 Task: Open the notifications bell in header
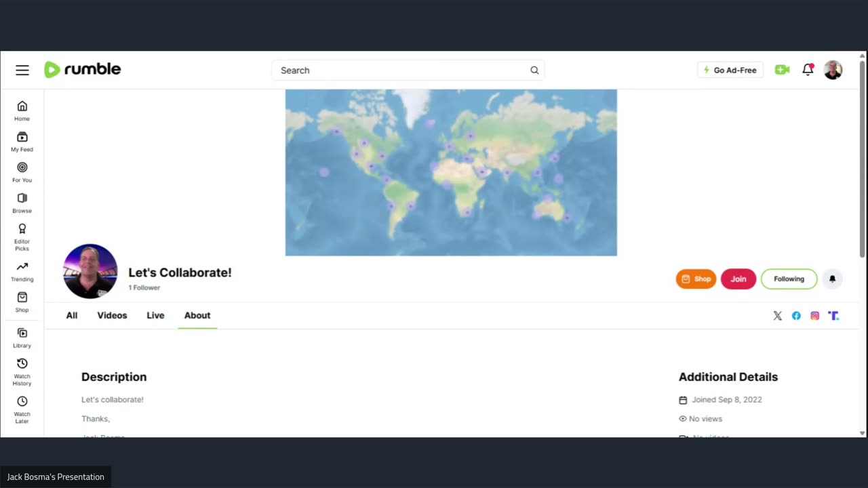[x=808, y=69]
